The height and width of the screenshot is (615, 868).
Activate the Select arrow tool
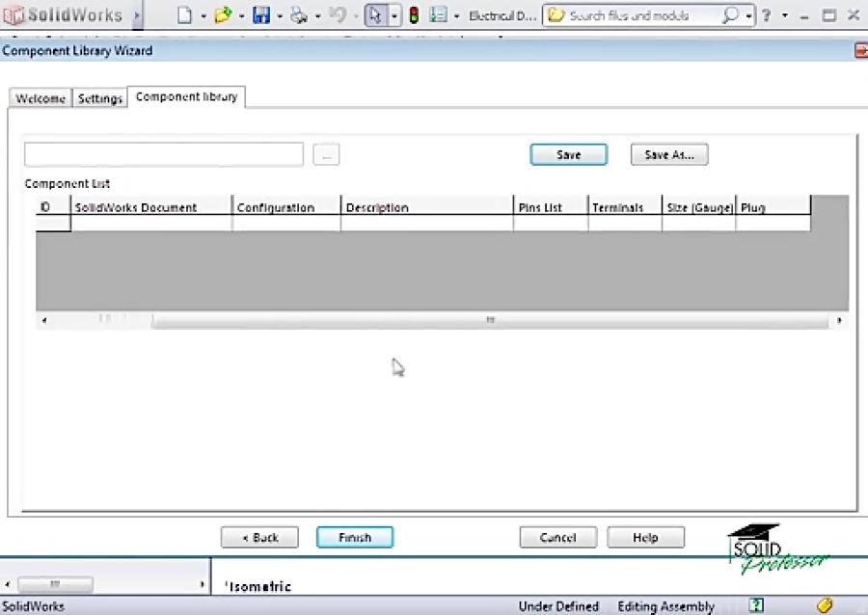point(374,14)
